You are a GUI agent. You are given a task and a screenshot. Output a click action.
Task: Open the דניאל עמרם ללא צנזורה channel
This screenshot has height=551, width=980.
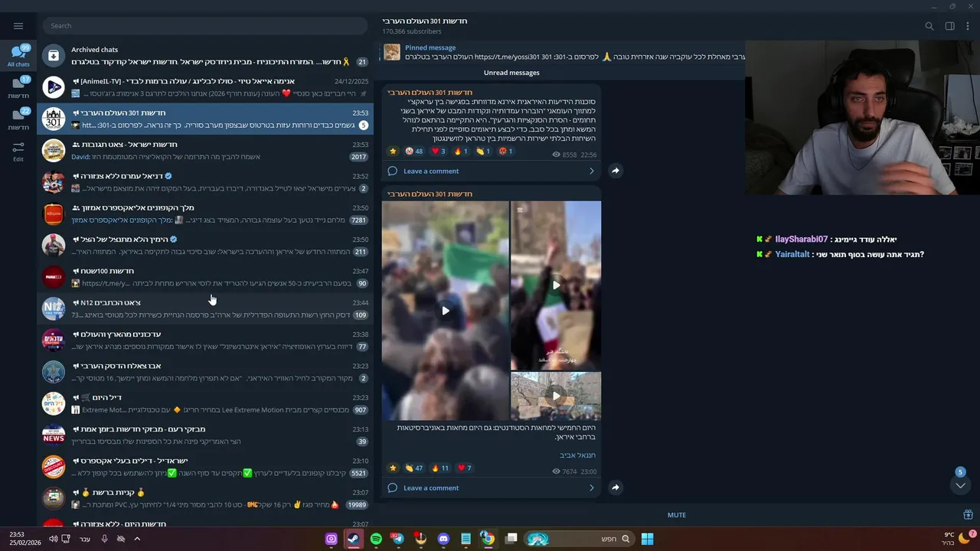click(205, 182)
